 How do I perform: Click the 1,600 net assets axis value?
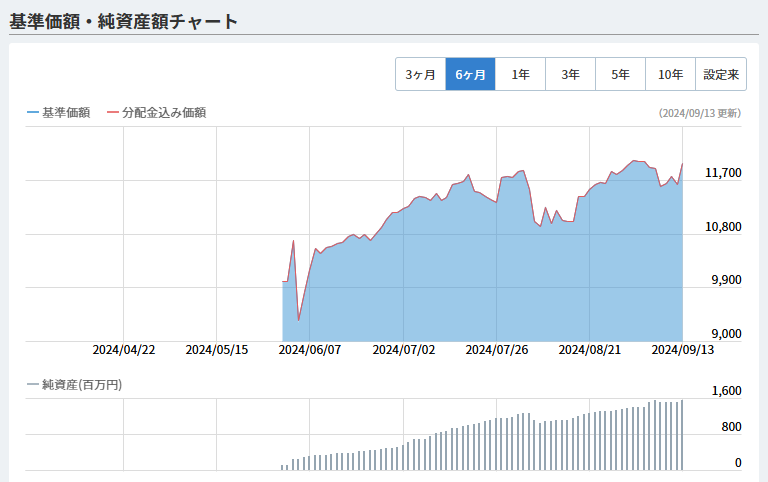(x=726, y=391)
